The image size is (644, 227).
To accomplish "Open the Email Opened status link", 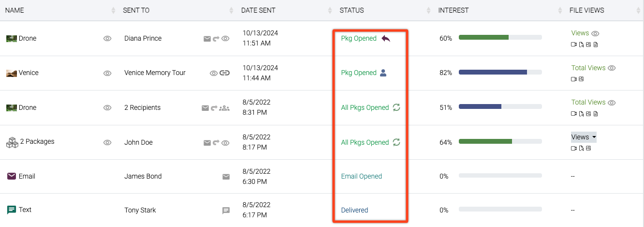I will [x=362, y=176].
